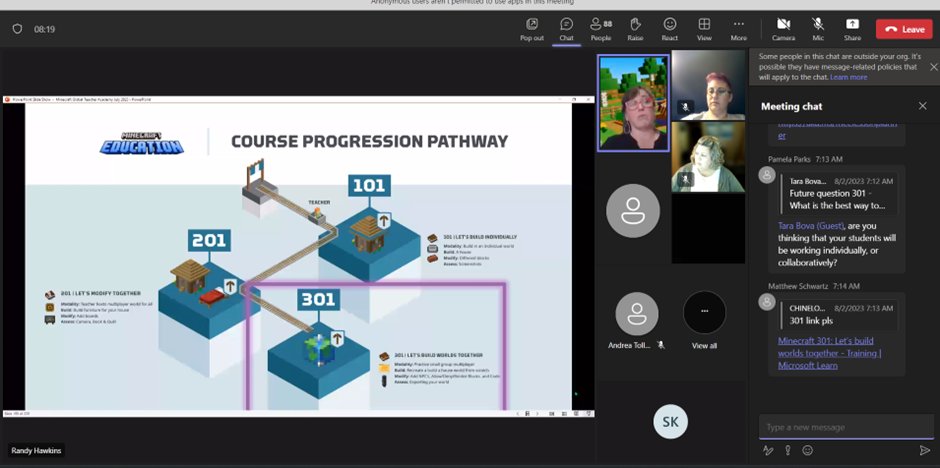Select the shared Course Progression Pathway slide
The image size is (940, 468).
coord(299,256)
